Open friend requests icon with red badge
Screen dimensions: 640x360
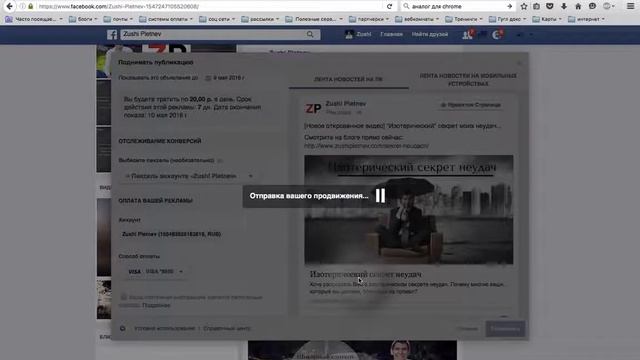pos(468,35)
